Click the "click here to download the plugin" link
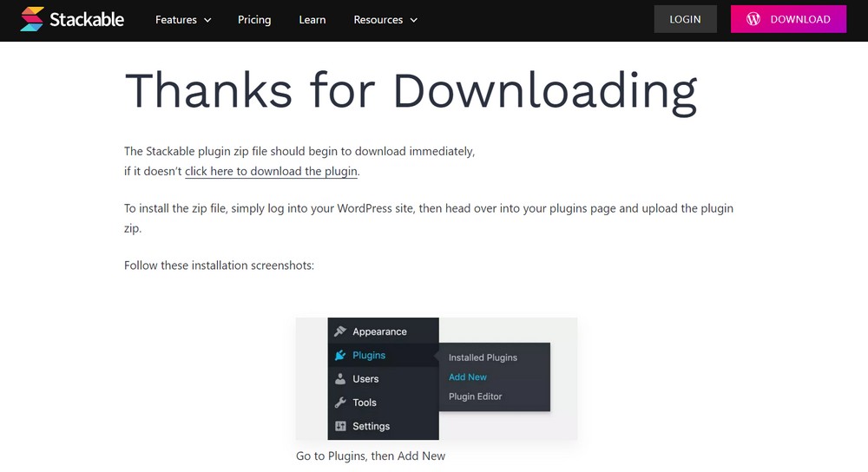The width and height of the screenshot is (868, 472). [271, 172]
